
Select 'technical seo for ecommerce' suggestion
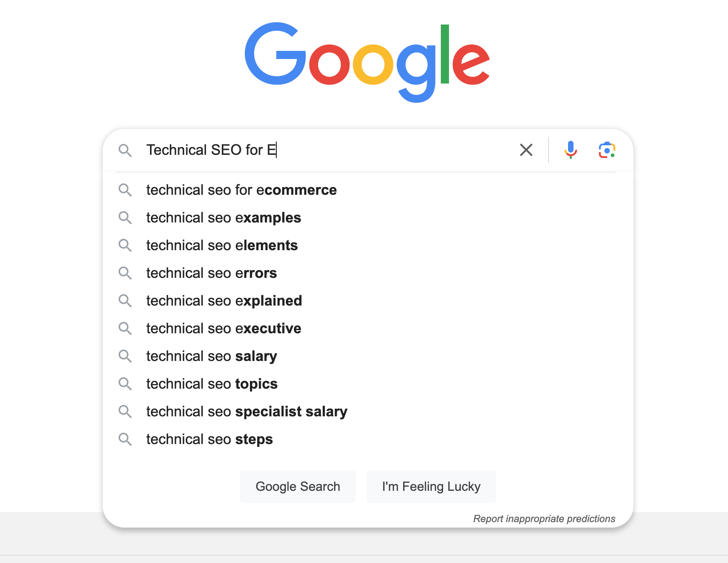click(x=241, y=190)
